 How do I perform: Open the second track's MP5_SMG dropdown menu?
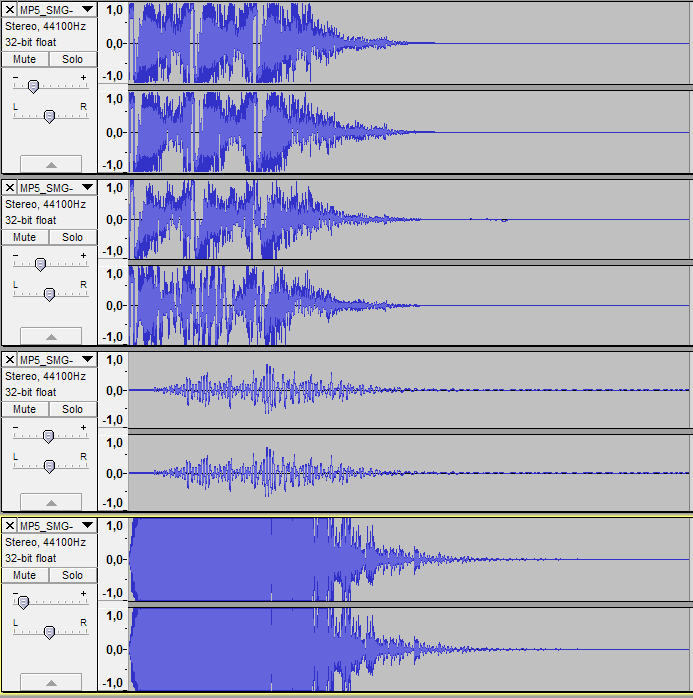click(x=87, y=187)
